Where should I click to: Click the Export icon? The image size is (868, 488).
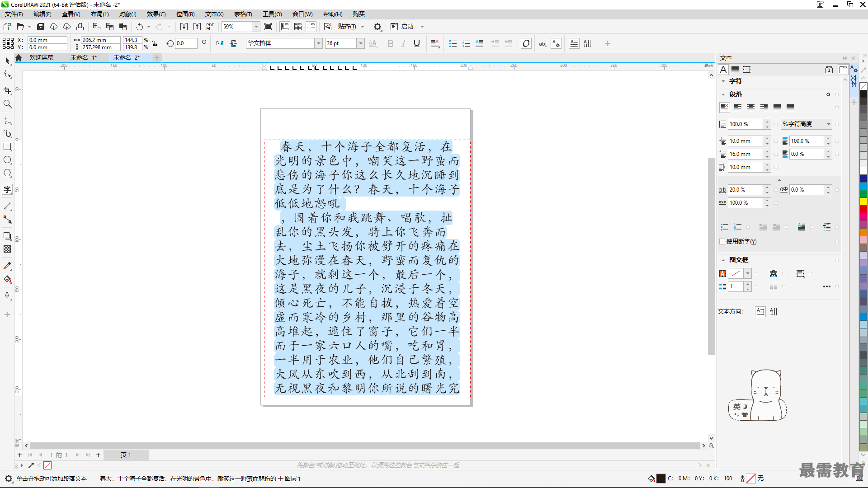point(197,27)
